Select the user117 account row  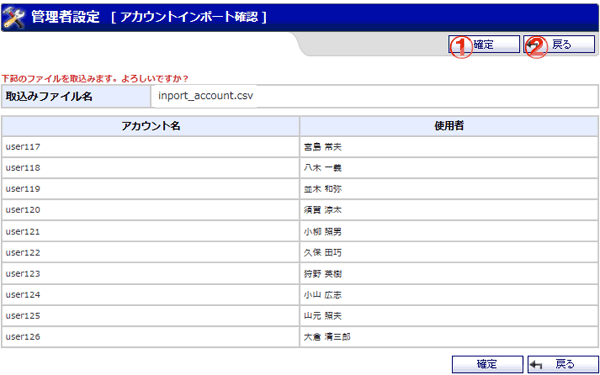300,147
